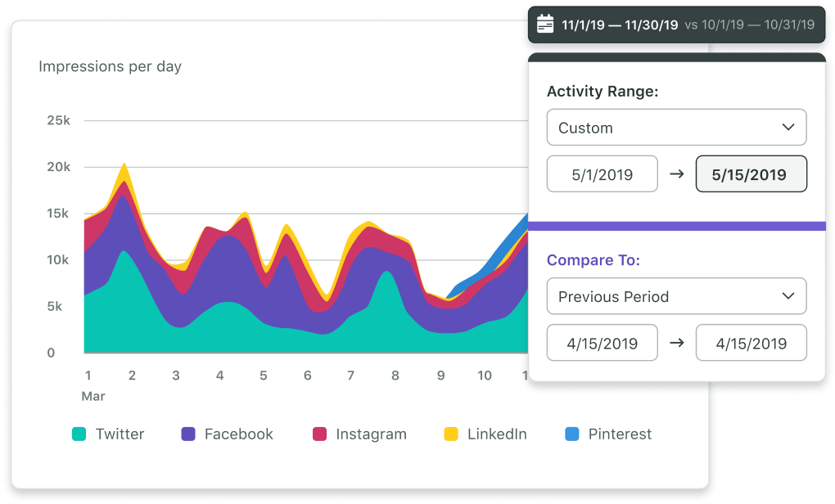
Task: Toggle the Facebook series legend swatch
Action: pos(187,434)
